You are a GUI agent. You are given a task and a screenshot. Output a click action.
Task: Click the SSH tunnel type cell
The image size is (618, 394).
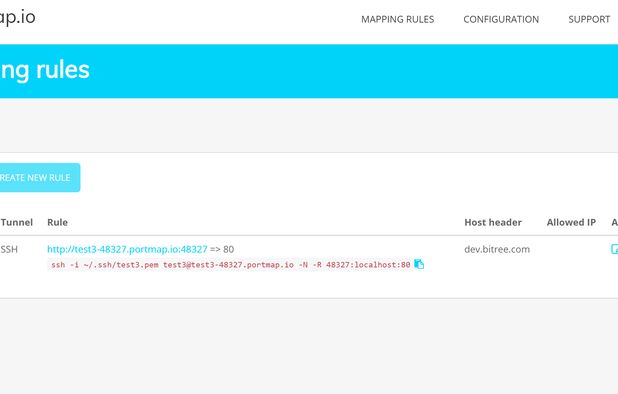pyautogui.click(x=9, y=249)
